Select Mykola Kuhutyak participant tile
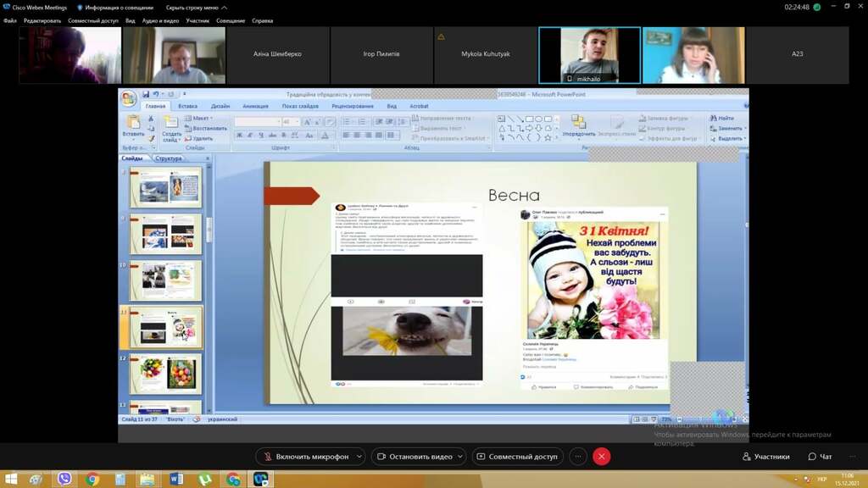This screenshot has width=868, height=488. pyautogui.click(x=486, y=55)
